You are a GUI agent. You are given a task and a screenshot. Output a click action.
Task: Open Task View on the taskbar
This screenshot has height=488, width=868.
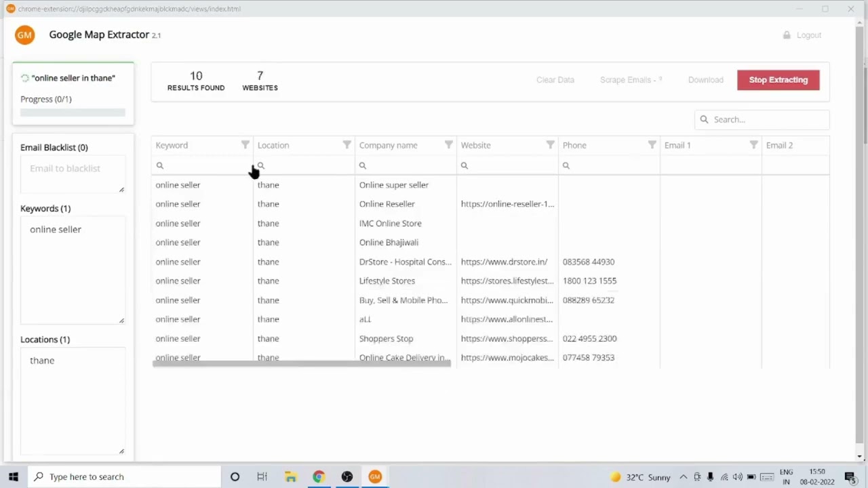[x=262, y=476]
